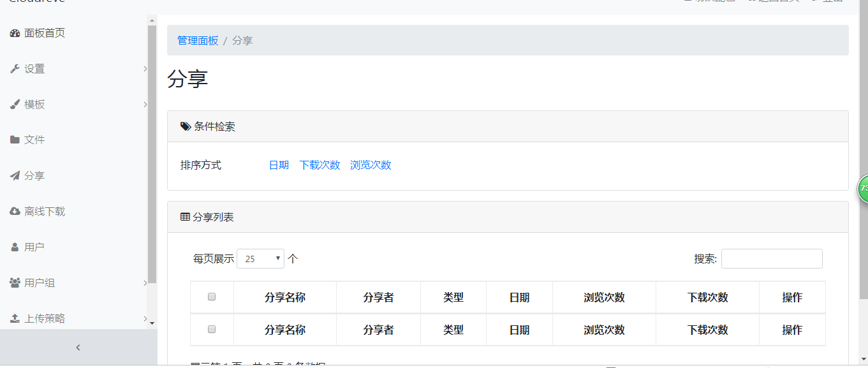Viewport: 868px width, 368px height.
Task: Collapse the sidebar using the left chevron
Action: [x=78, y=347]
